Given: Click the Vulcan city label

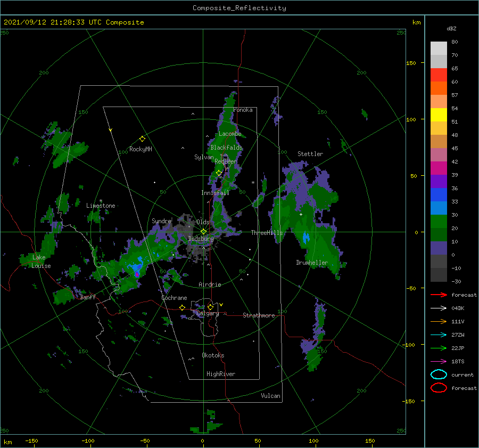Looking at the screenshot, I should 270,396.
